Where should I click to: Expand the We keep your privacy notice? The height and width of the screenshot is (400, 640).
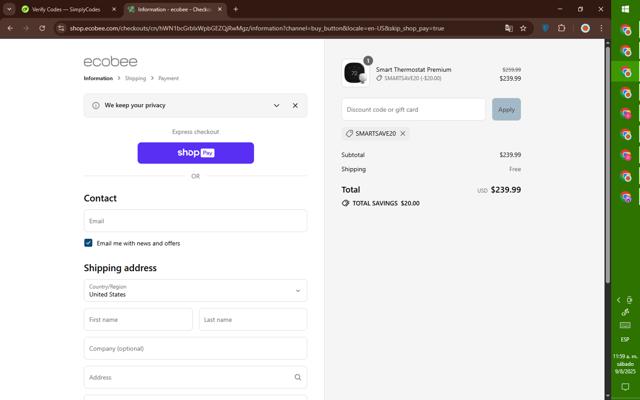(x=276, y=105)
